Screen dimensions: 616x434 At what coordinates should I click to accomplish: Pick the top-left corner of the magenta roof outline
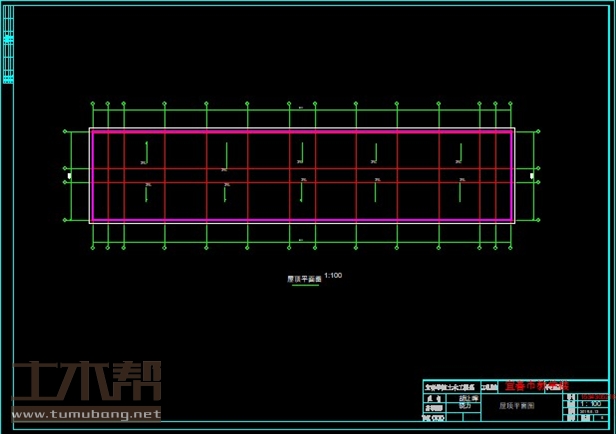click(x=92, y=130)
